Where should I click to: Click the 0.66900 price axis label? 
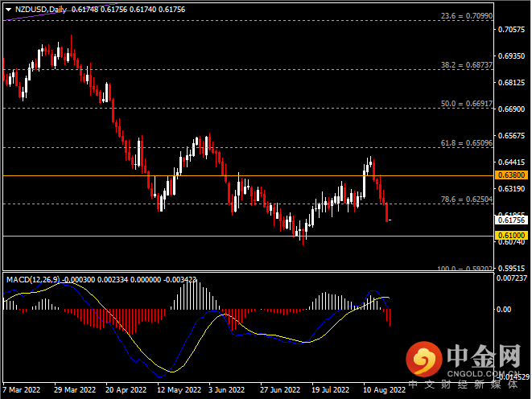(x=512, y=109)
